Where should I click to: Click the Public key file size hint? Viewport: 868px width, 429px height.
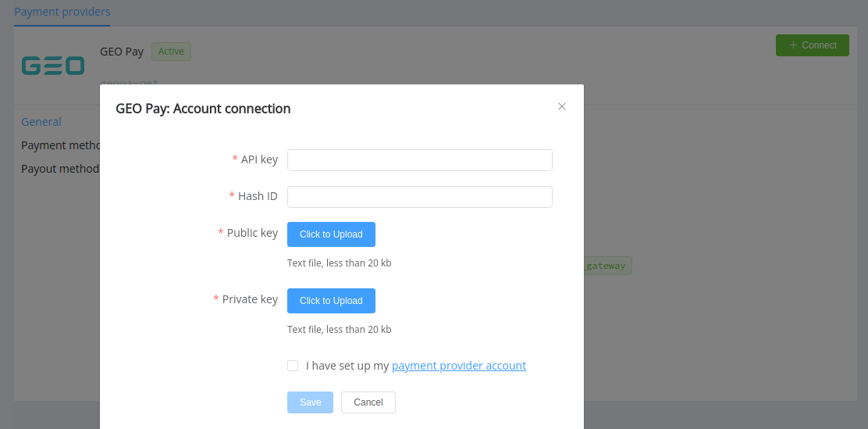click(340, 263)
